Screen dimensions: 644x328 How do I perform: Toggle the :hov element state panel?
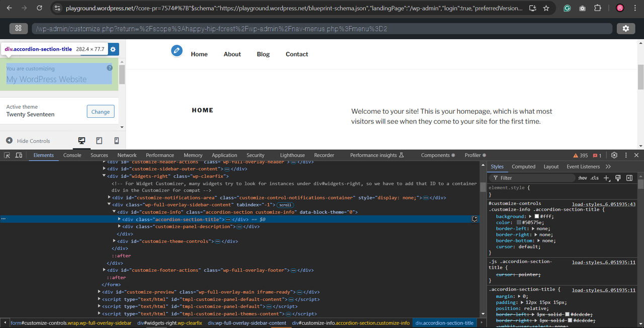coord(583,178)
